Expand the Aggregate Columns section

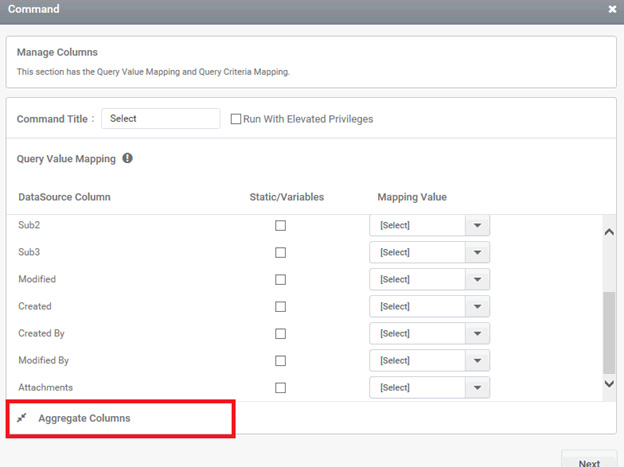[84, 418]
